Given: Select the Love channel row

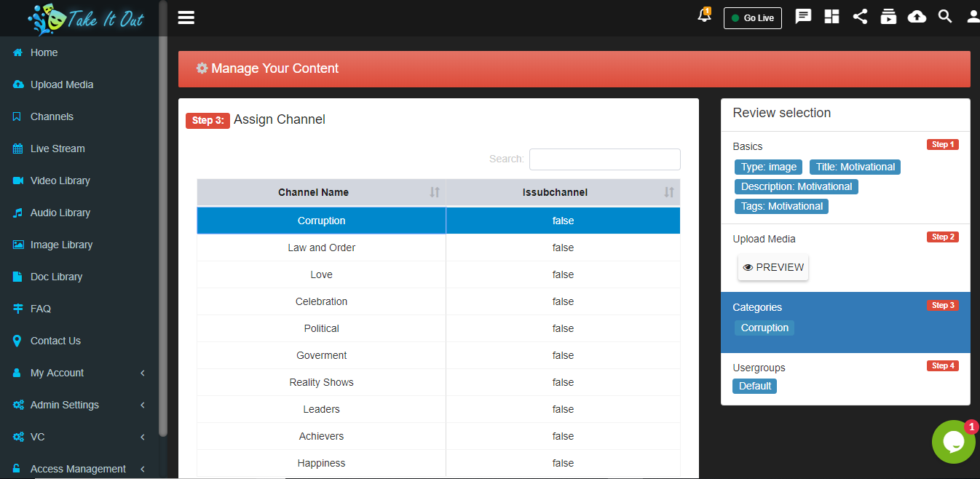Looking at the screenshot, I should (438, 274).
